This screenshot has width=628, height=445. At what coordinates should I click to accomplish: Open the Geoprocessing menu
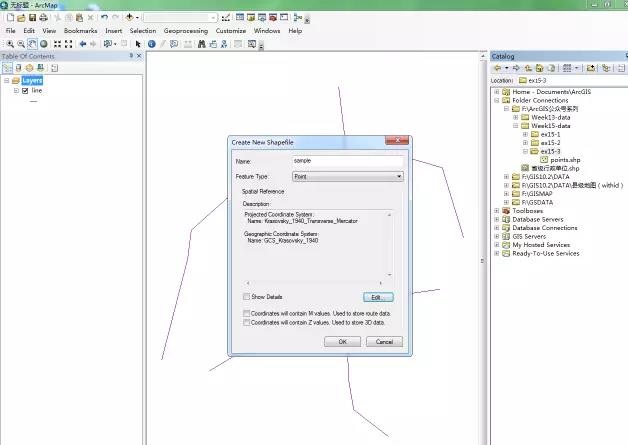[x=186, y=31]
